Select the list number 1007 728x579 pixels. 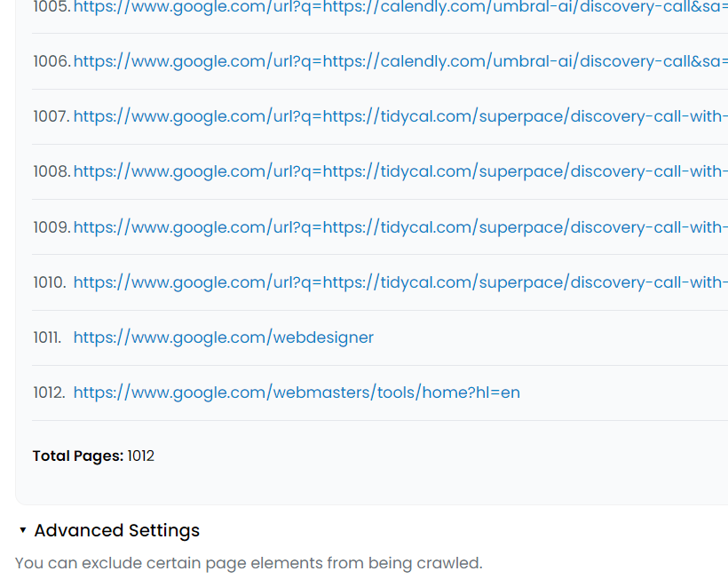point(51,116)
